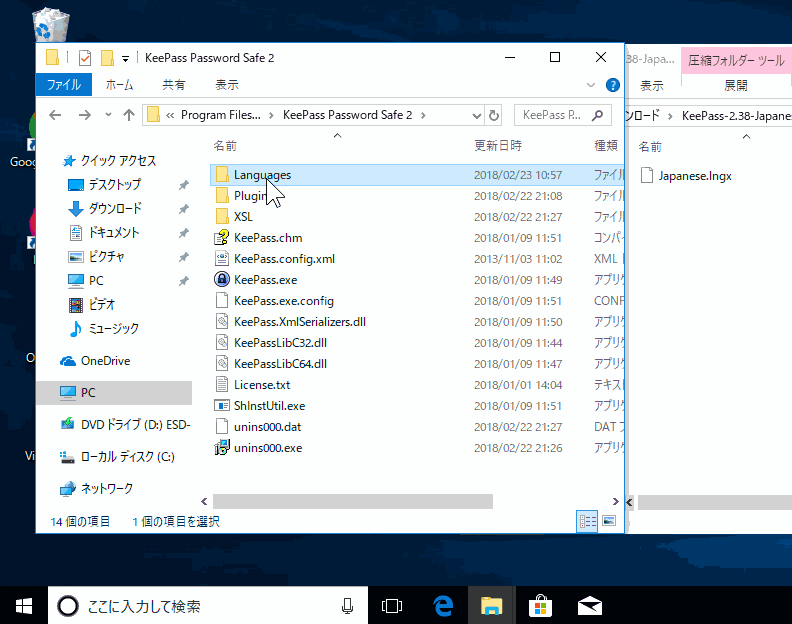
Task: Open the recent locations dropdown arrow
Action: (108, 115)
